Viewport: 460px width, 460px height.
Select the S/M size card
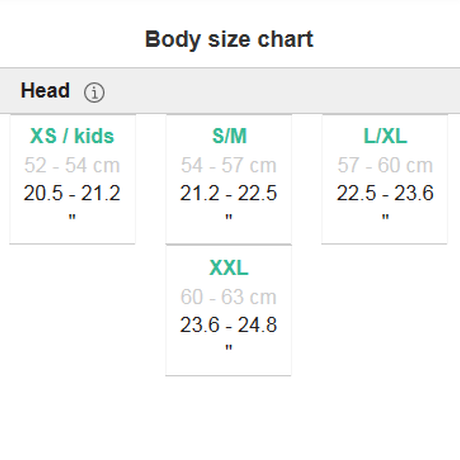click(229, 179)
